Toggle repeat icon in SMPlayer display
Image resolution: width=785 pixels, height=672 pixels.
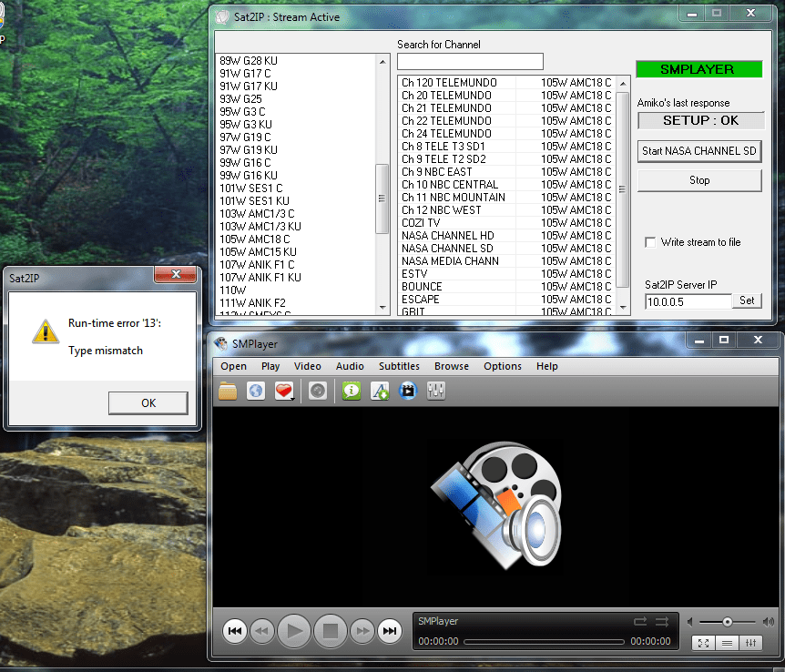coord(640,621)
